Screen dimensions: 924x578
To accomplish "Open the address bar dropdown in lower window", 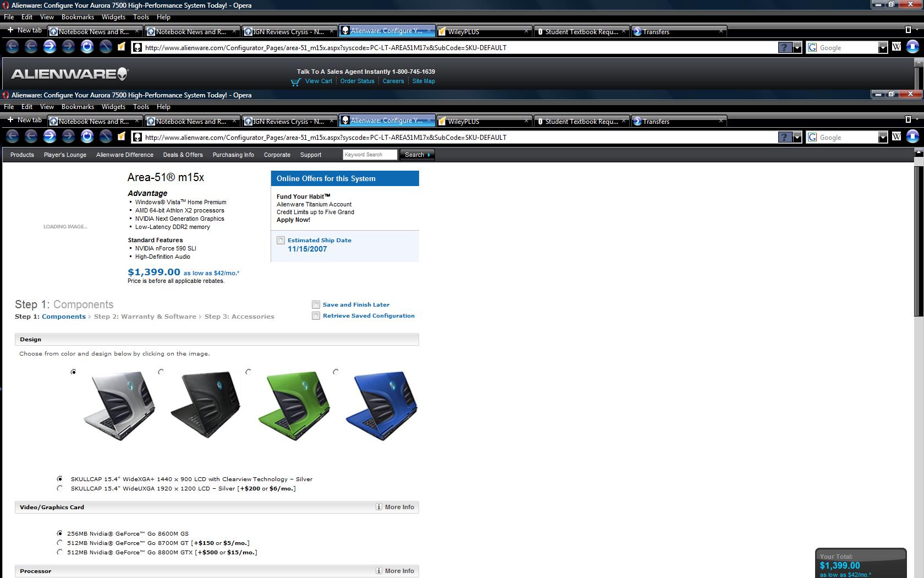I will point(797,137).
